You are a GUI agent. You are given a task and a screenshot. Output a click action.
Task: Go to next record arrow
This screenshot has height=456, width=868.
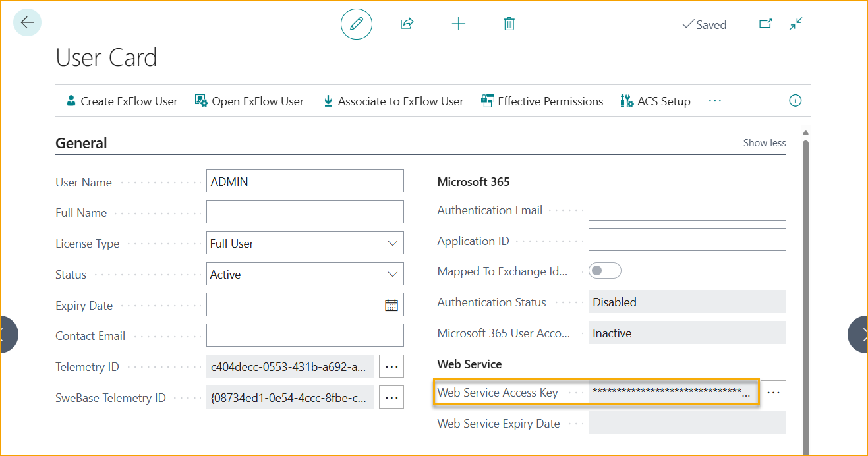859,335
